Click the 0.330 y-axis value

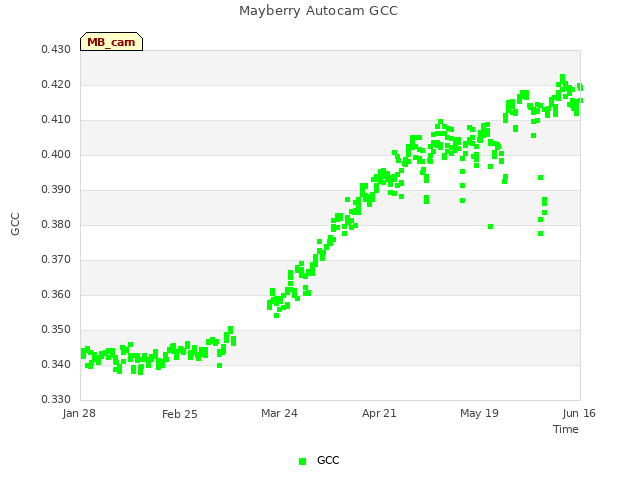(x=56, y=399)
